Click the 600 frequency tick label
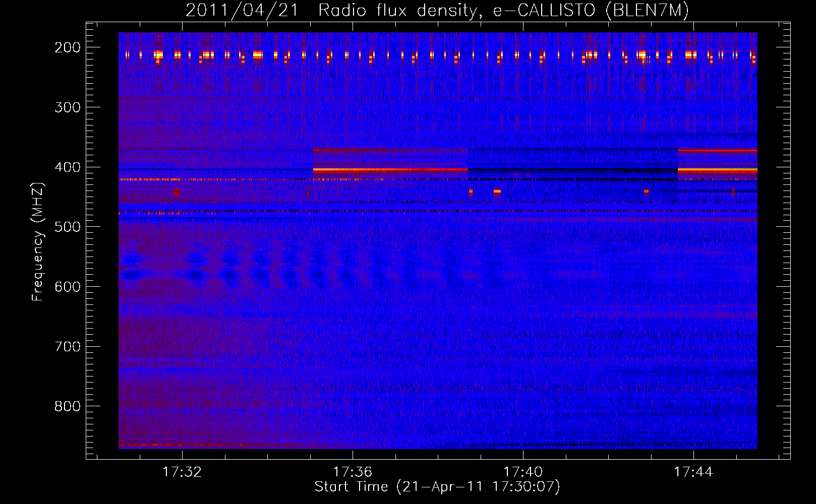816x504 pixels. [68, 287]
